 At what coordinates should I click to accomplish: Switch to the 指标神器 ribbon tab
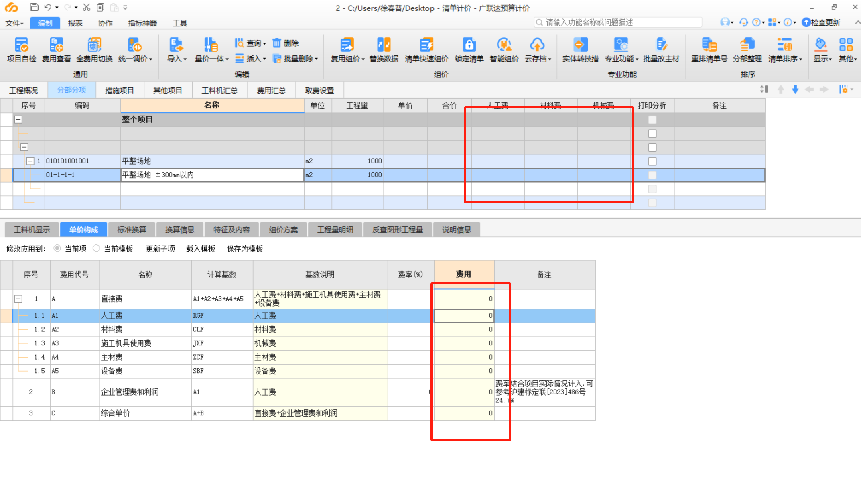(x=142, y=23)
